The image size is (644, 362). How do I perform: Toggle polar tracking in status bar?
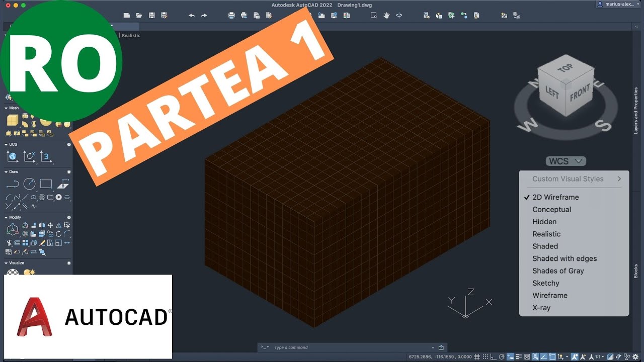(502, 356)
